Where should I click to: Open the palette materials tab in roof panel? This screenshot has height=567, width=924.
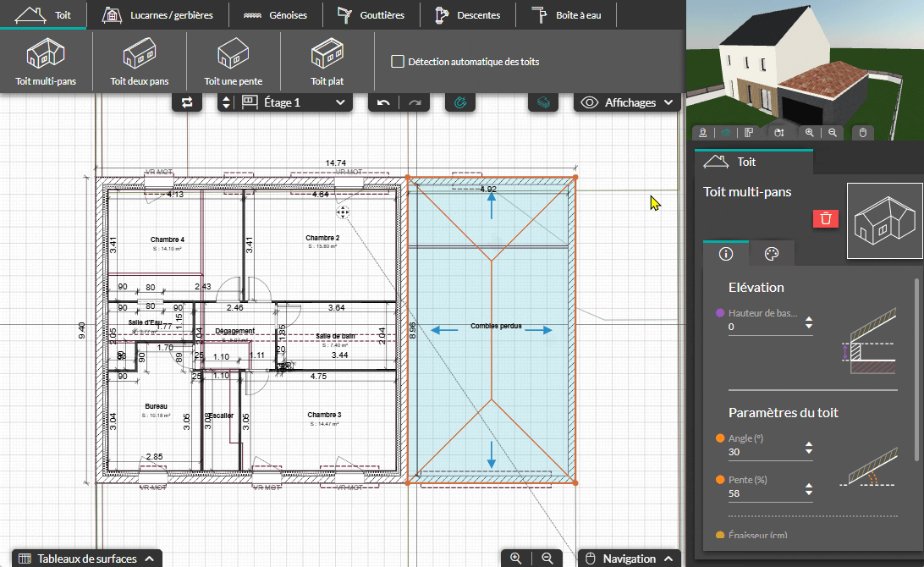tap(771, 254)
